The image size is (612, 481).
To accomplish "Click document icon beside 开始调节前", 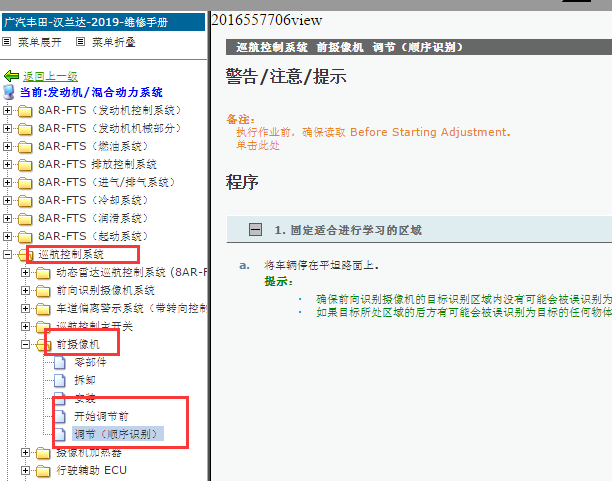I will (x=60, y=416).
